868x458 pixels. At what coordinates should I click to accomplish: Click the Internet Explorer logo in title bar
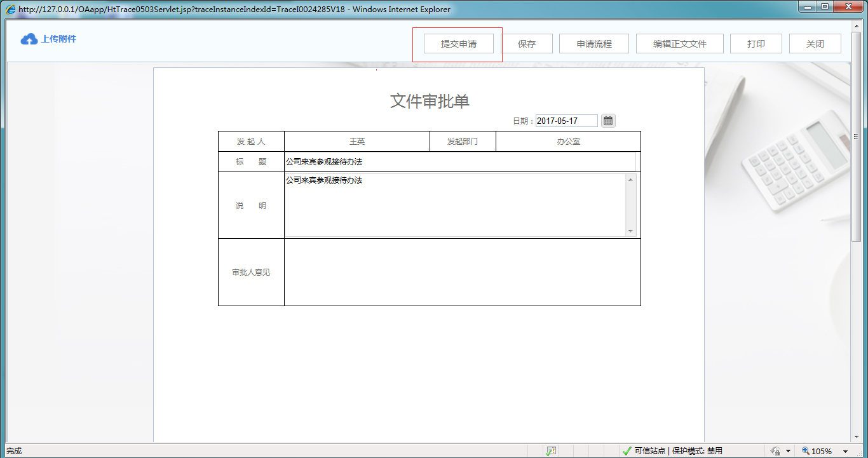coord(11,9)
